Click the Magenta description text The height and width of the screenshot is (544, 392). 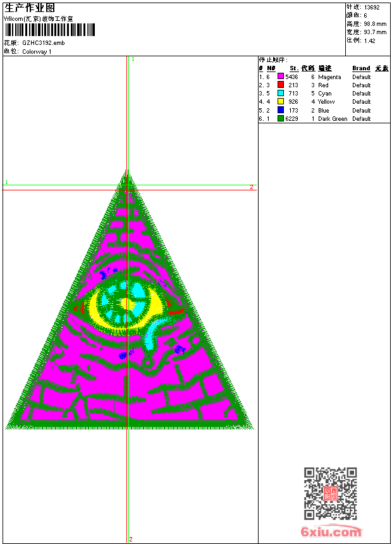point(329,77)
